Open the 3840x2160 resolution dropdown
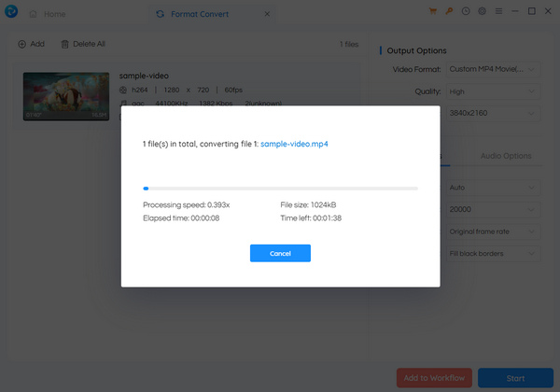The height and width of the screenshot is (392, 560). [493, 113]
